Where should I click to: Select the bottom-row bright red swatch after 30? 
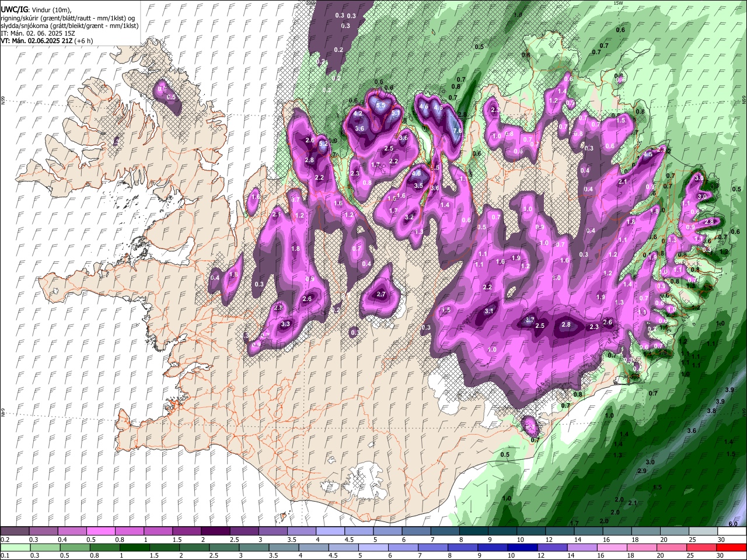731,548
